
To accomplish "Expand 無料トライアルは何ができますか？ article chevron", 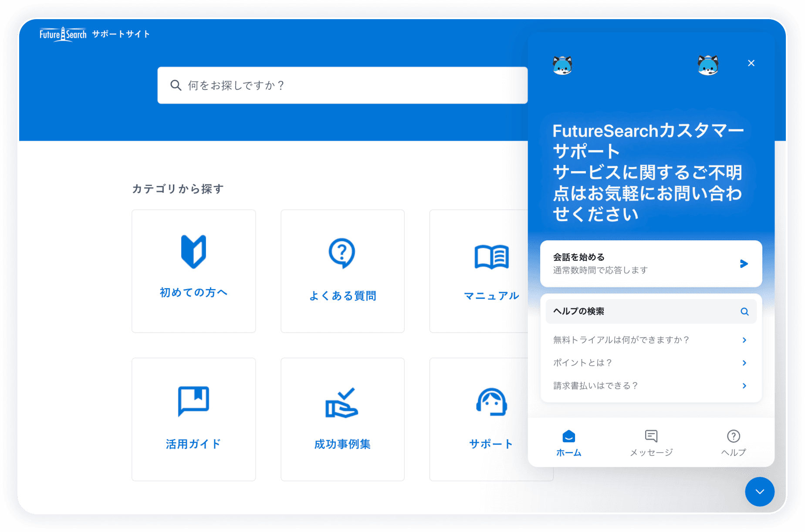I will (x=744, y=340).
